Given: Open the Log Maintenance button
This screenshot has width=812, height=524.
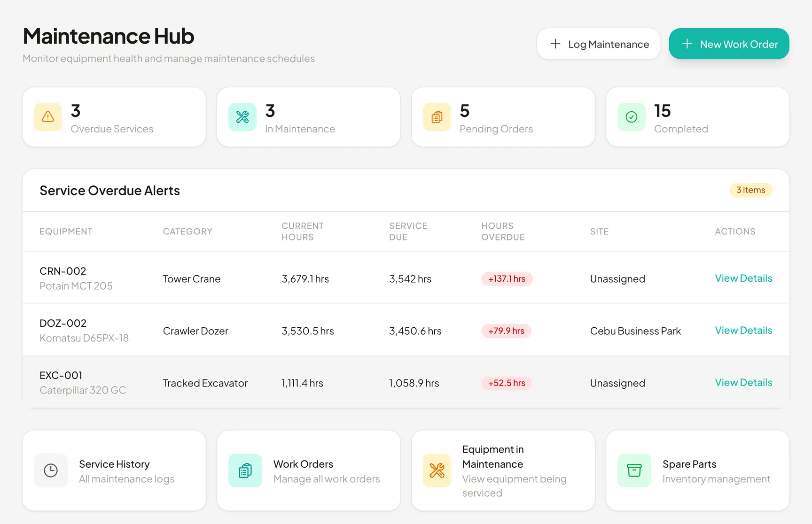Looking at the screenshot, I should [599, 44].
